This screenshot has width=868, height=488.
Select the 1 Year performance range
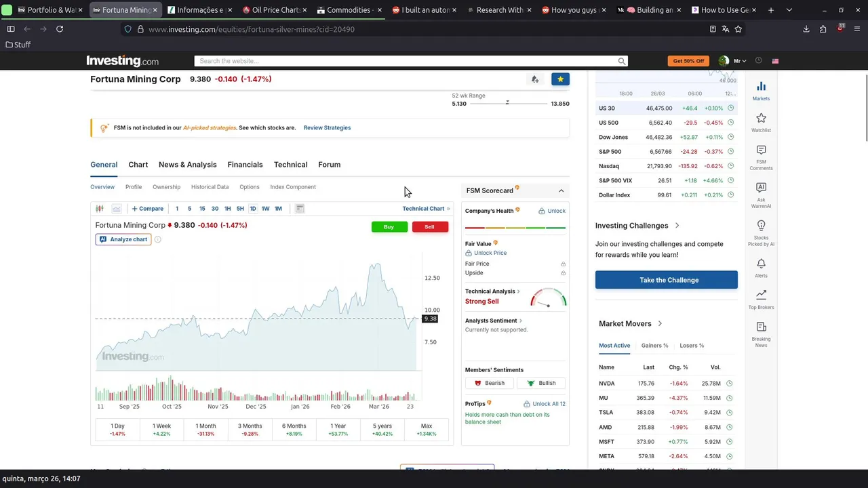[x=338, y=430]
